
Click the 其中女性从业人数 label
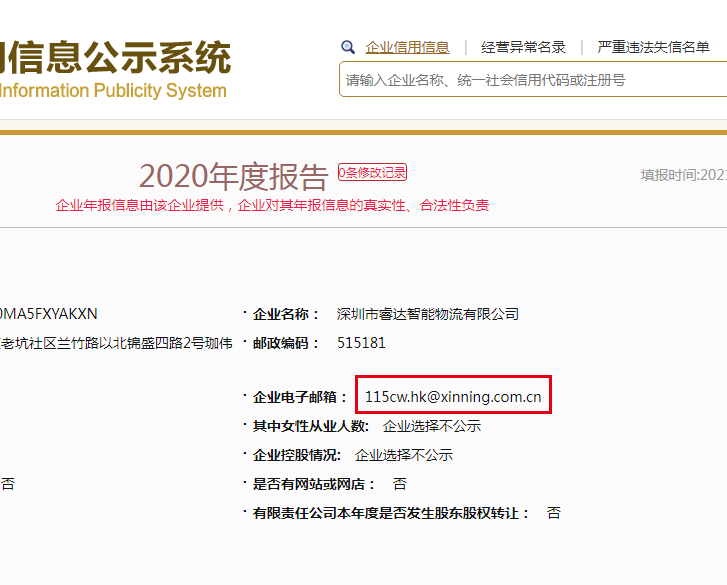click(x=311, y=426)
